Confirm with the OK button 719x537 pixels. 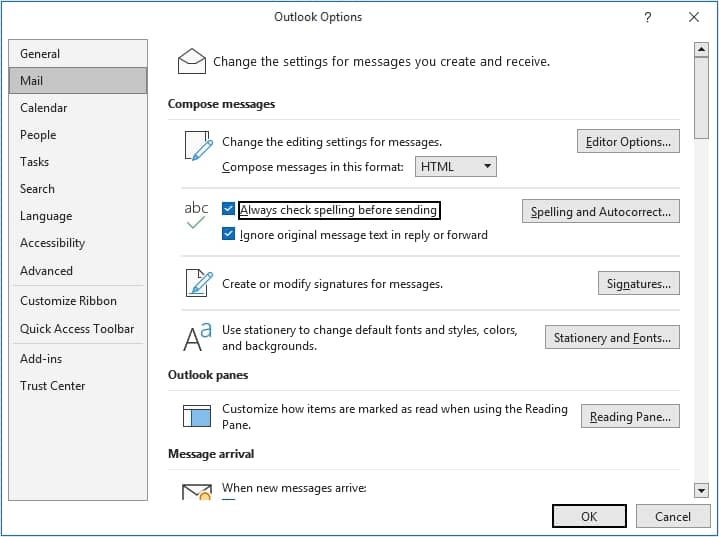589,516
